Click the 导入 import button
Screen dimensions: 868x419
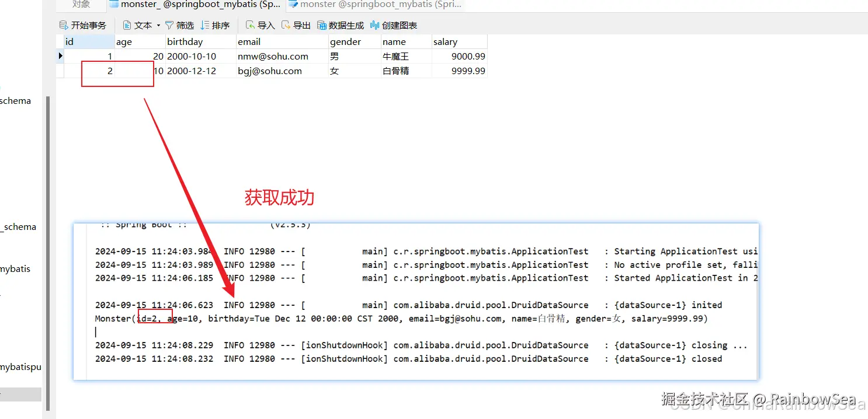coord(260,25)
